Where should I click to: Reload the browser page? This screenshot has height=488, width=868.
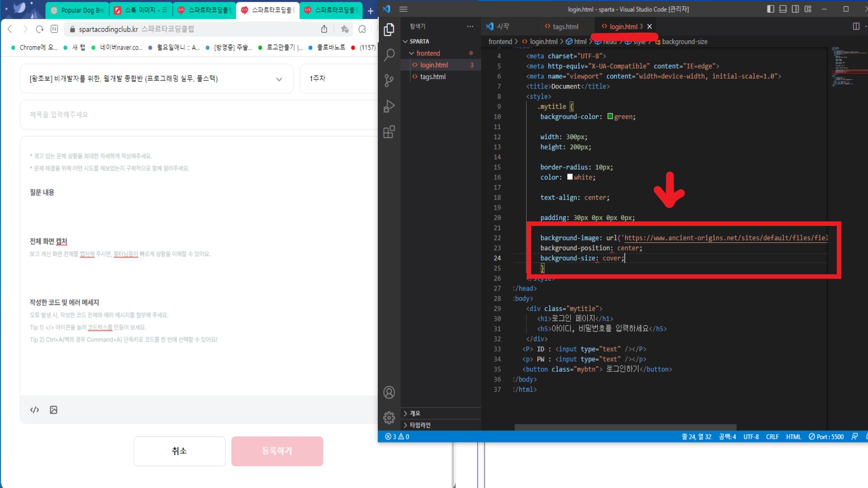[x=40, y=29]
